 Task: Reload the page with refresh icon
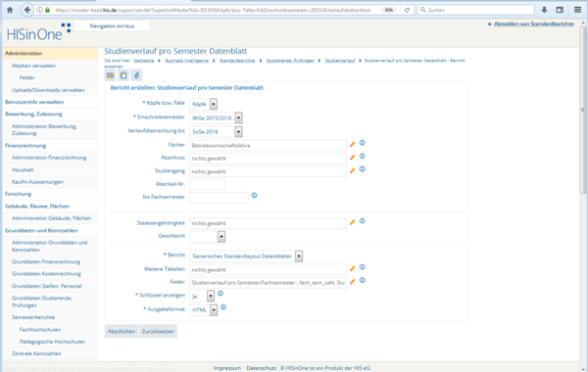(407, 10)
